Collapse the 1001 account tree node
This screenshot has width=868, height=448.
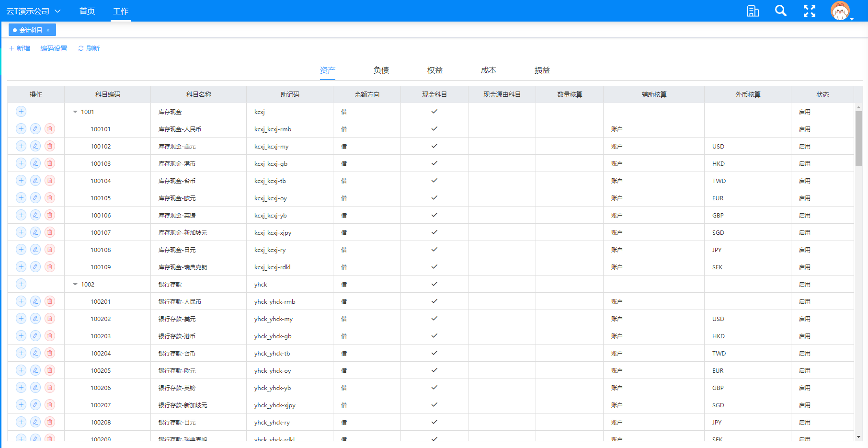(x=75, y=112)
